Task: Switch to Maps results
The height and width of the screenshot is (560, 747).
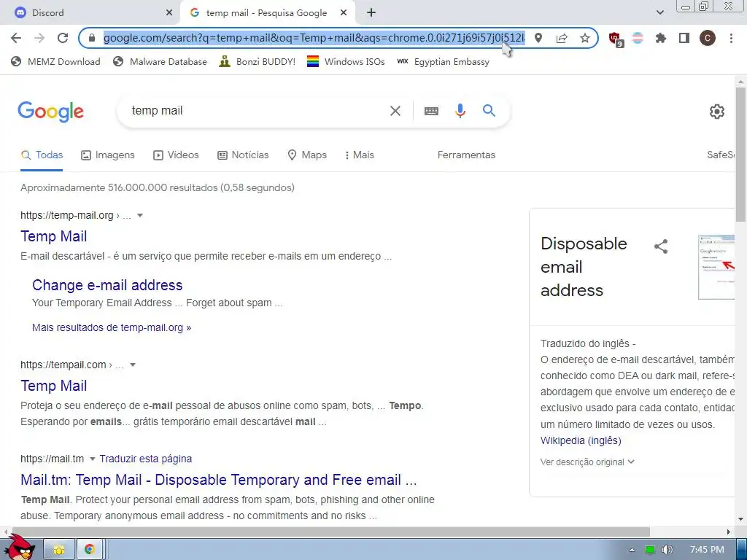Action: (307, 155)
